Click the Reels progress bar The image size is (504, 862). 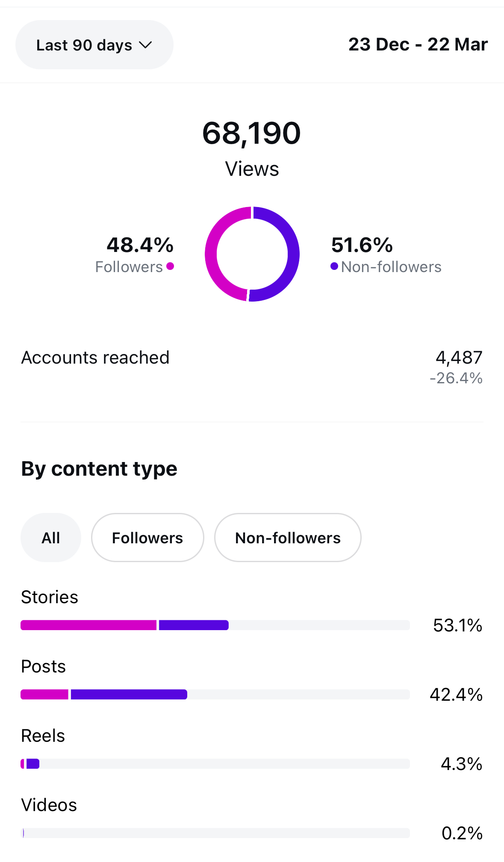pyautogui.click(x=215, y=764)
